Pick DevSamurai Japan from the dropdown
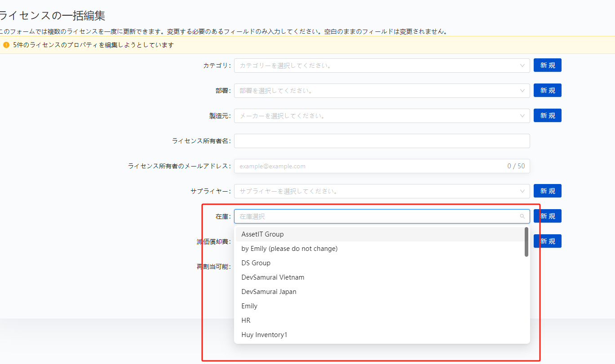The height and width of the screenshot is (364, 615). [269, 292]
